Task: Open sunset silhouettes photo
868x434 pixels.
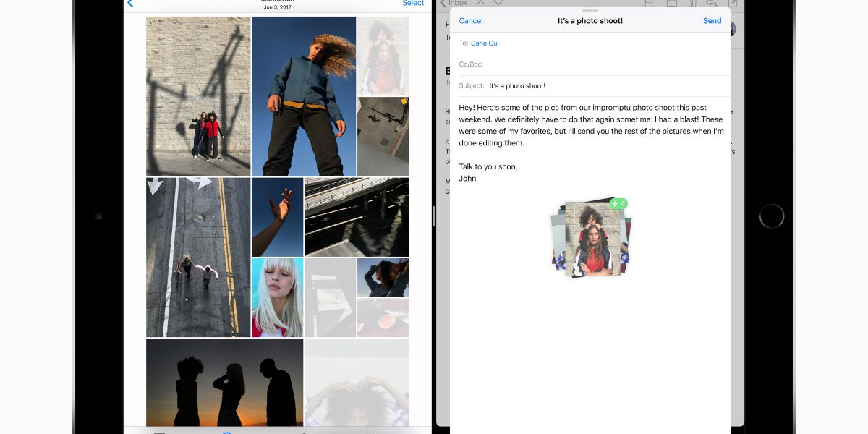Action: [225, 383]
